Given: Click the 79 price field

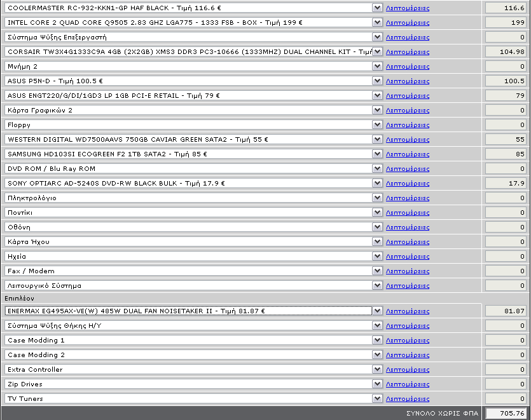Looking at the screenshot, I should tap(506, 95).
